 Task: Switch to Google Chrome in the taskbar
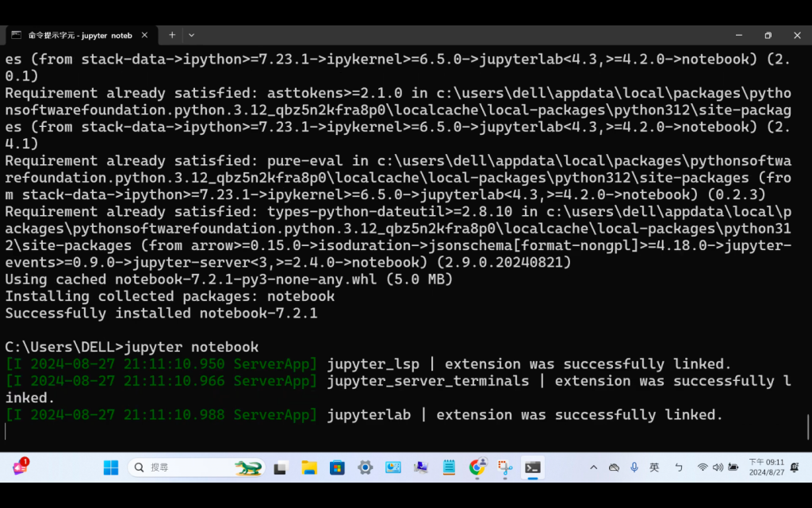(x=477, y=468)
